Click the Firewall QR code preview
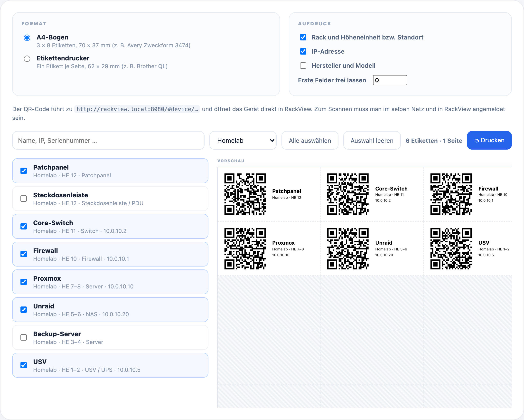The height and width of the screenshot is (420, 524). [451, 194]
